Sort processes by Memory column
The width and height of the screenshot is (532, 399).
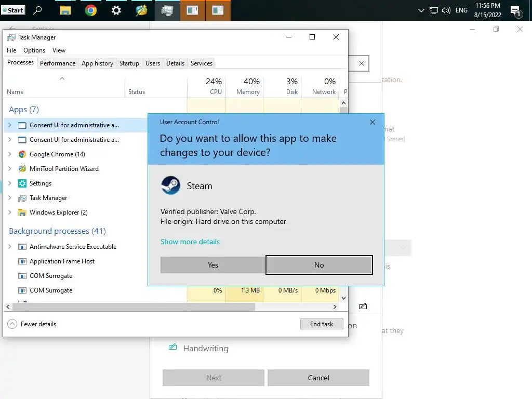(x=245, y=87)
